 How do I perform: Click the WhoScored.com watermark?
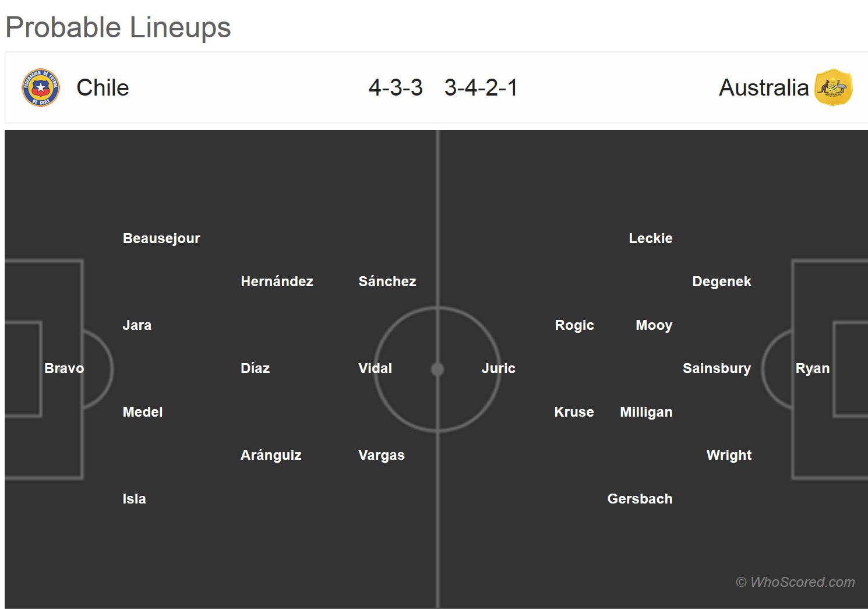tap(796, 582)
